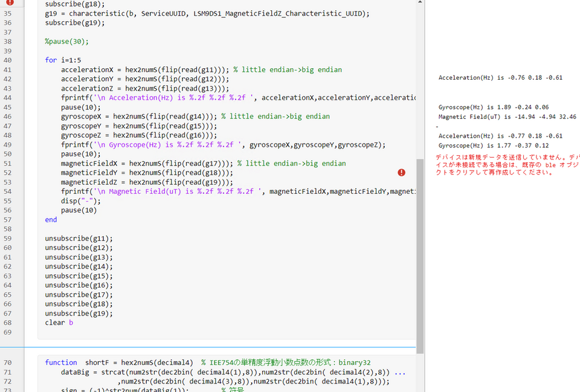Click the 'end' keyword on line 57
Viewport: 580px width, 392px height.
(51, 220)
